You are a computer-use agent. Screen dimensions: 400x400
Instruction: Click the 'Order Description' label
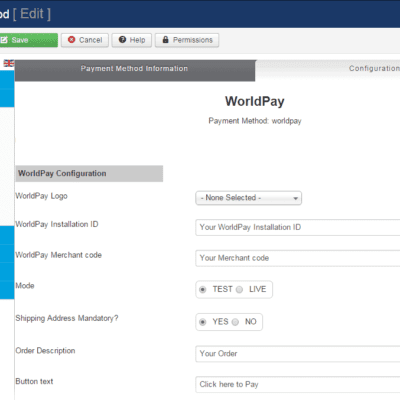coord(45,351)
